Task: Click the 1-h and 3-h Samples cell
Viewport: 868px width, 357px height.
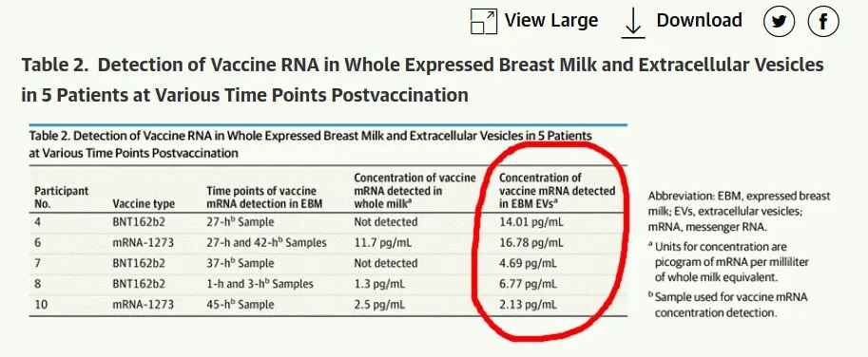Action: coord(260,284)
